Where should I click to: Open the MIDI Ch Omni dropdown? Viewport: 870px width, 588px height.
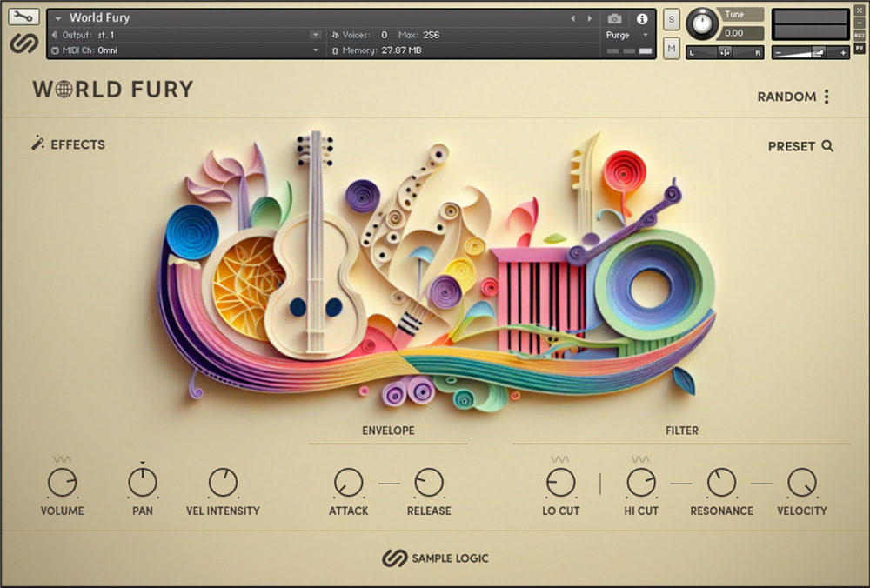[315, 50]
